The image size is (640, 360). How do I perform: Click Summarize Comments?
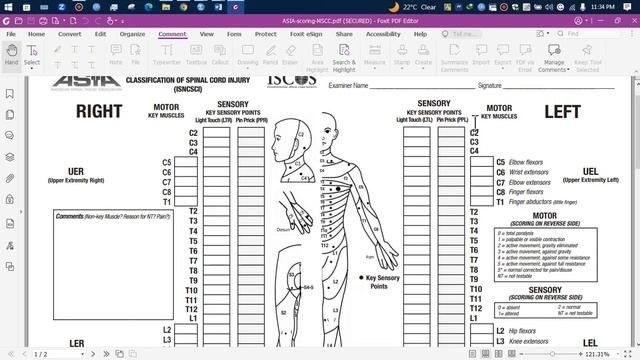tap(454, 58)
